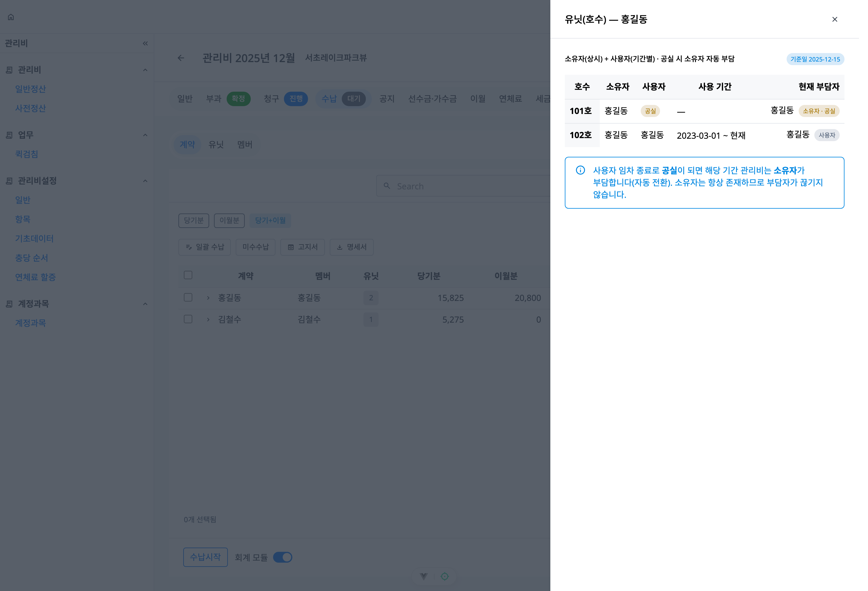
Task: Select the 멤버 sub-tab
Action: click(x=245, y=144)
